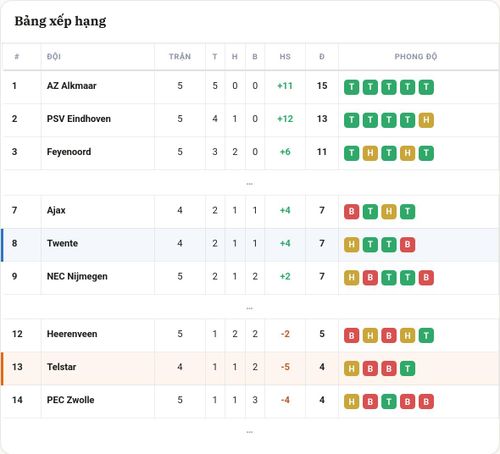
Task: Click the ĐỘI column header
Action: pos(54,56)
